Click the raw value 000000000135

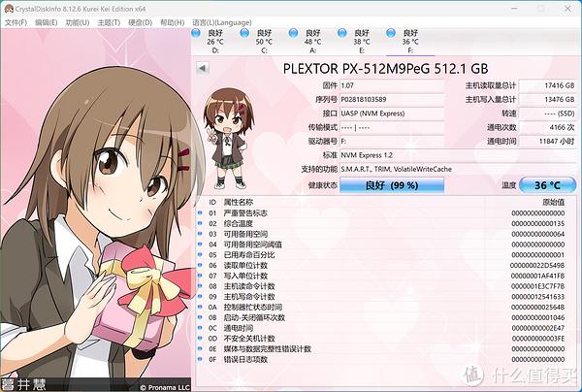pos(537,223)
